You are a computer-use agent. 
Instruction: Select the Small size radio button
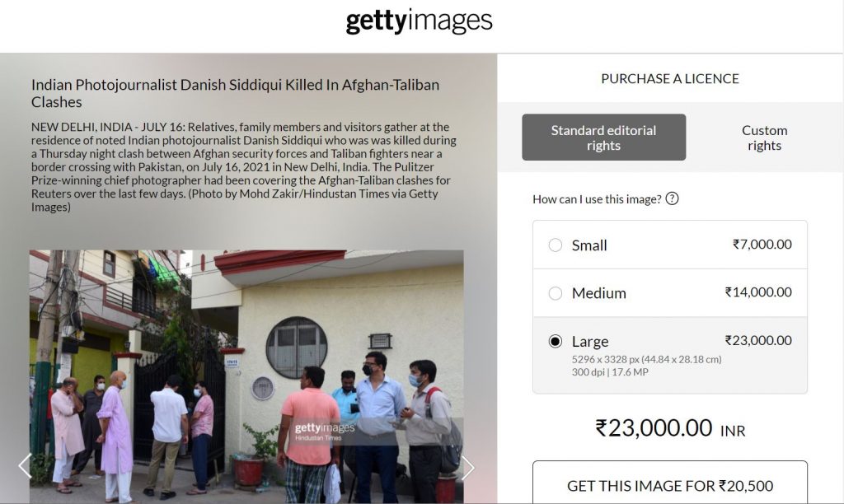click(x=555, y=245)
